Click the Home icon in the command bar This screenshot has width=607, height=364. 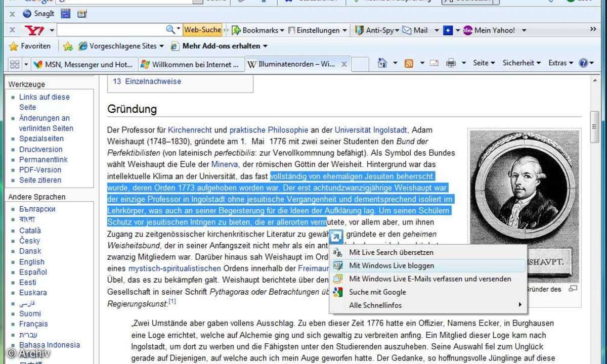tap(382, 63)
